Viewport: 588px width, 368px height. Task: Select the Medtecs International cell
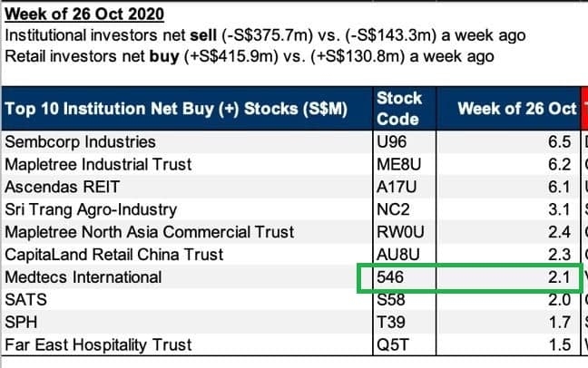83,277
